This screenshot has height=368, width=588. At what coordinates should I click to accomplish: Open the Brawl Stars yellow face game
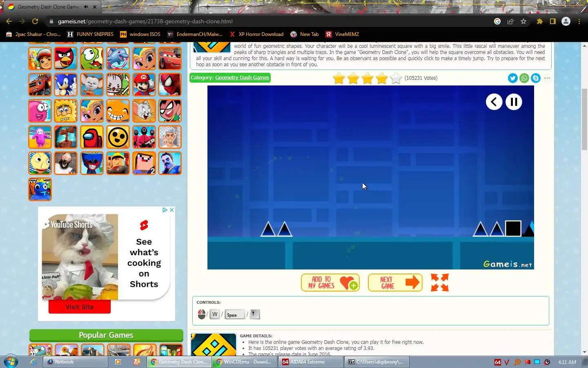click(118, 137)
